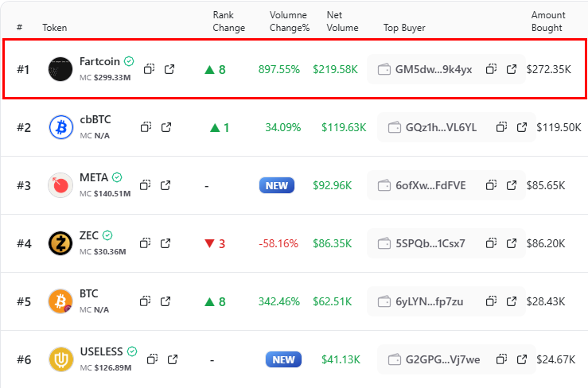Click the NEW badge in META row
This screenshot has width=588, height=388.
point(277,185)
